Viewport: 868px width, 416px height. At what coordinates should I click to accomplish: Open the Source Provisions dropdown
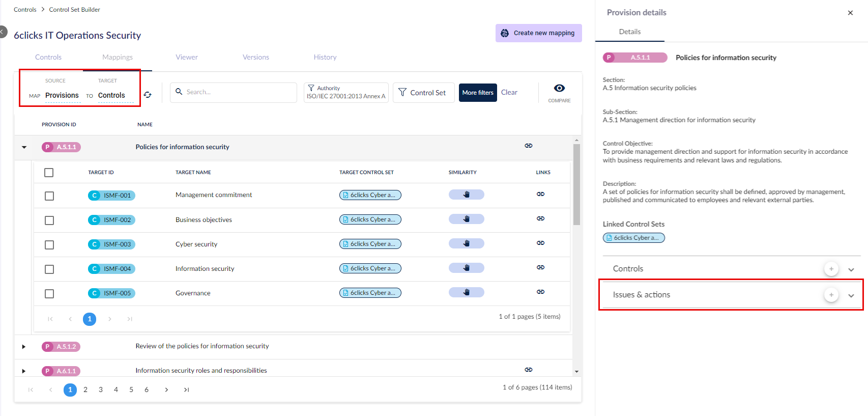pos(63,95)
